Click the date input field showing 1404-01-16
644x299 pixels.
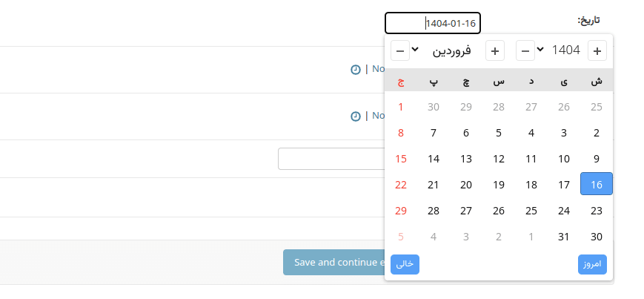pos(433,23)
